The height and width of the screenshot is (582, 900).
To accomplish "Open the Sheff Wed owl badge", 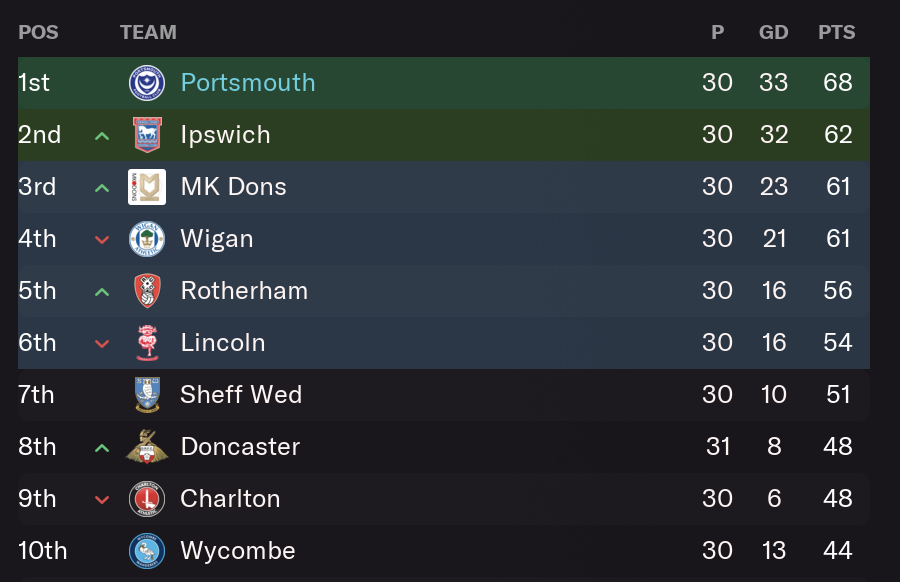I will (147, 394).
